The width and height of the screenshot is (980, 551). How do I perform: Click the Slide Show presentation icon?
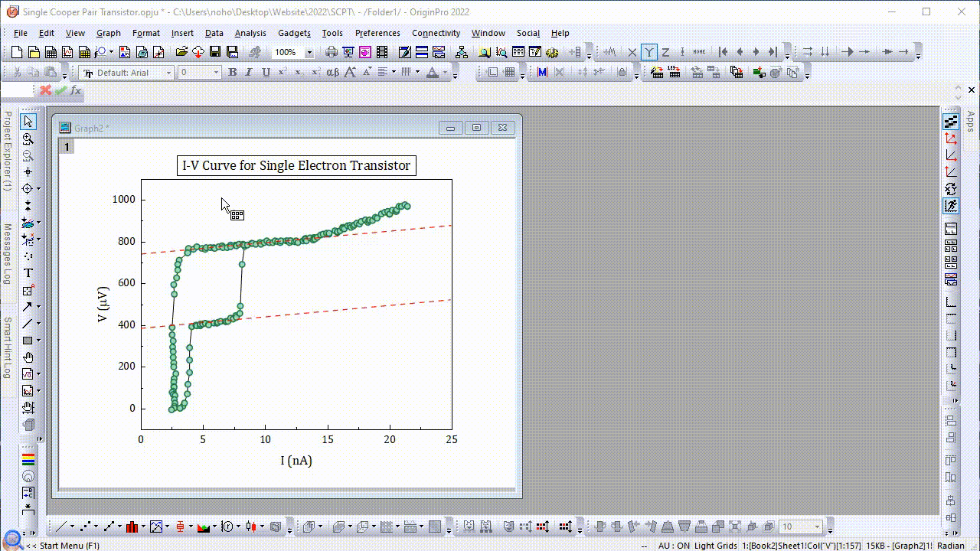tap(348, 52)
